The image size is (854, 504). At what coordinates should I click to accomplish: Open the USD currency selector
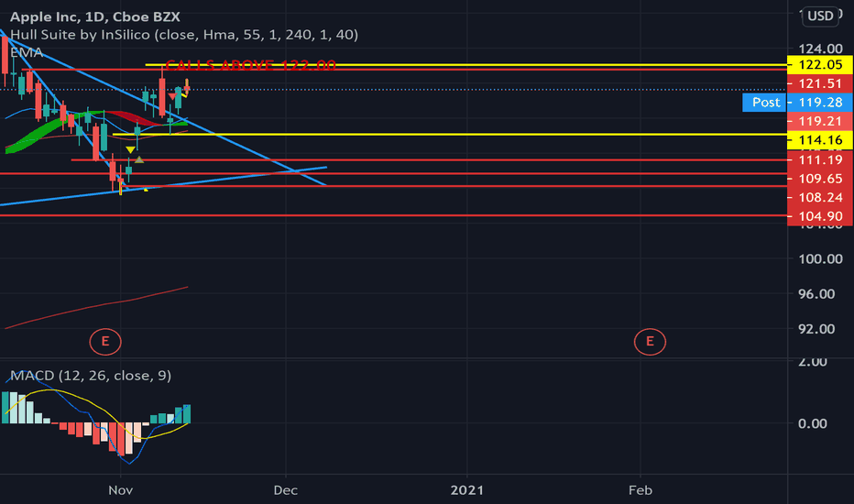(x=820, y=16)
